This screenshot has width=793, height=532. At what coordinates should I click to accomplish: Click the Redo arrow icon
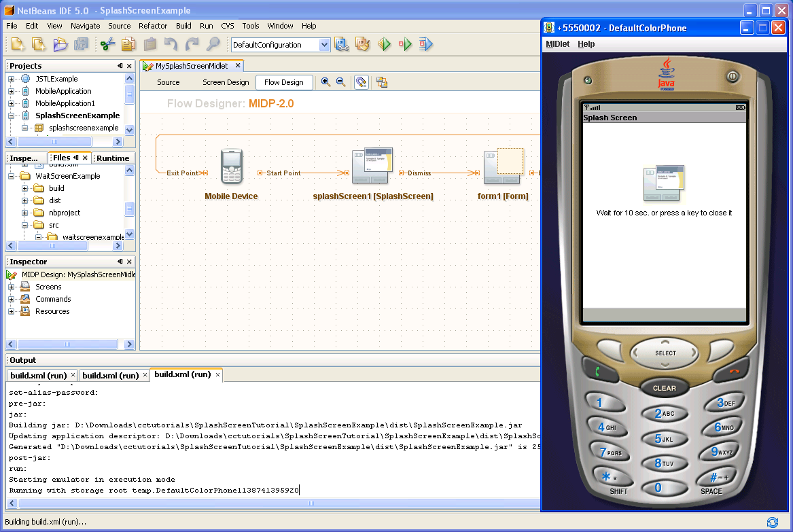[x=192, y=44]
